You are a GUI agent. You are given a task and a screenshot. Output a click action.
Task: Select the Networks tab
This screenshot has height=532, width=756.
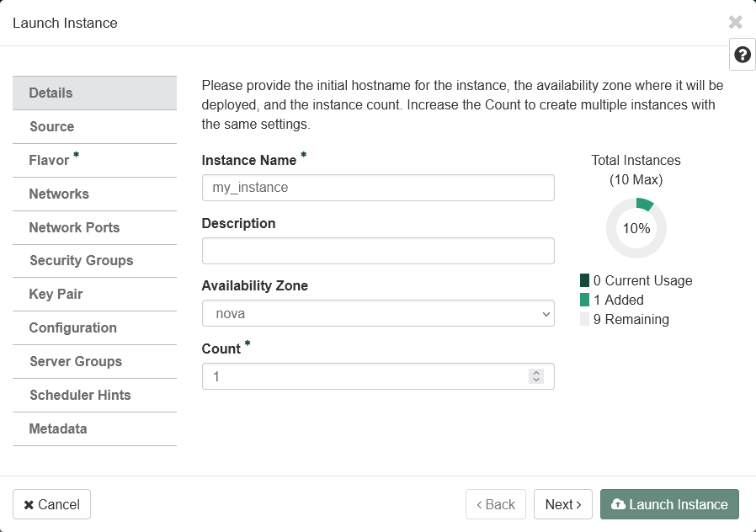tap(94, 194)
